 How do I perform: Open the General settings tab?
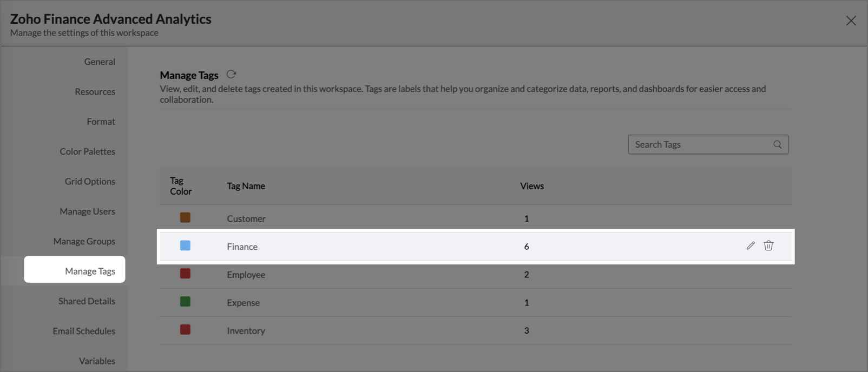(100, 62)
